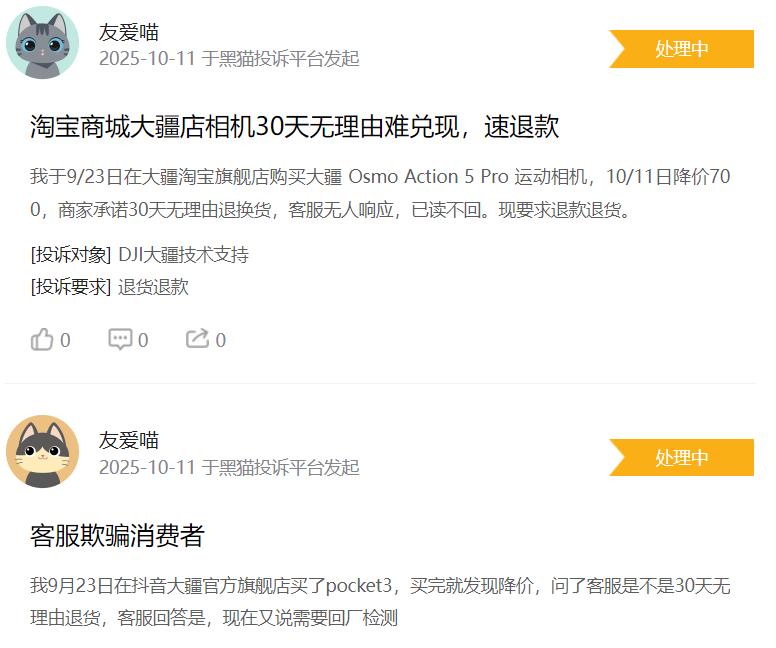Click the share arrow icon
The height and width of the screenshot is (648, 776).
(197, 339)
